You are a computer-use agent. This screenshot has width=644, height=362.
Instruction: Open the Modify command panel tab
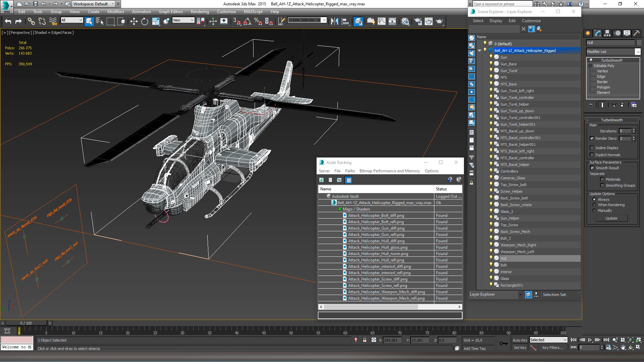597,33
